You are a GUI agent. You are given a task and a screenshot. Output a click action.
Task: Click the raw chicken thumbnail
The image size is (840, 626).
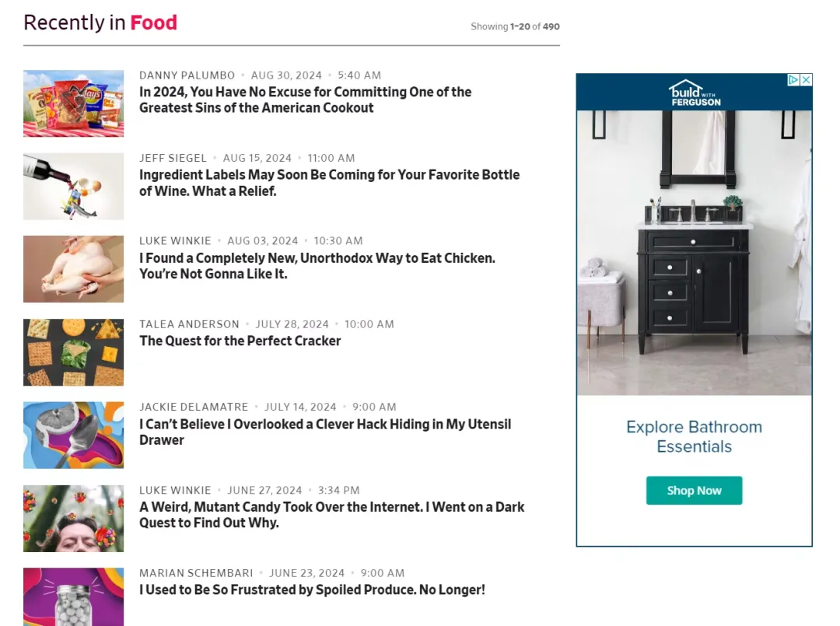pos(73,269)
